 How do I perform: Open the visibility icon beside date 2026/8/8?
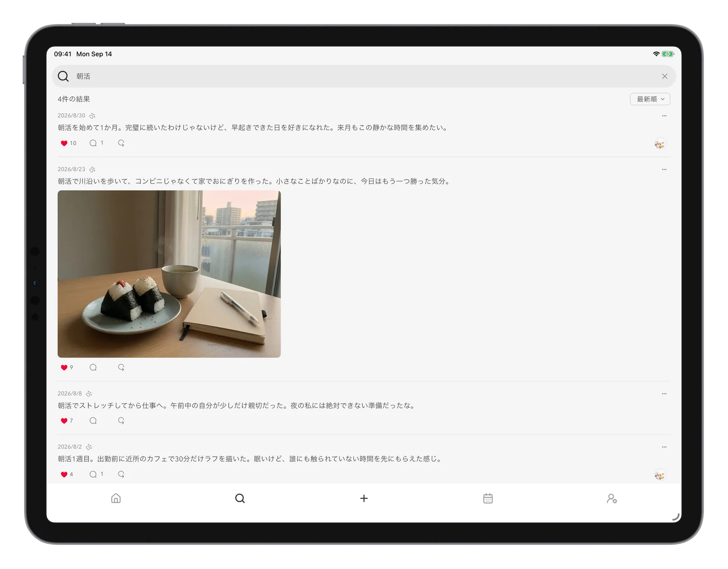click(89, 393)
